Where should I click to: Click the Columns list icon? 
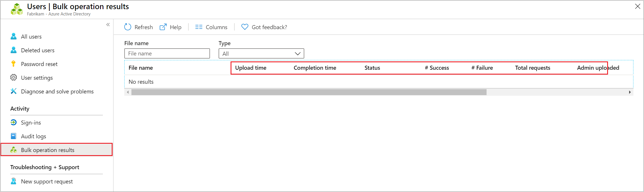[199, 27]
